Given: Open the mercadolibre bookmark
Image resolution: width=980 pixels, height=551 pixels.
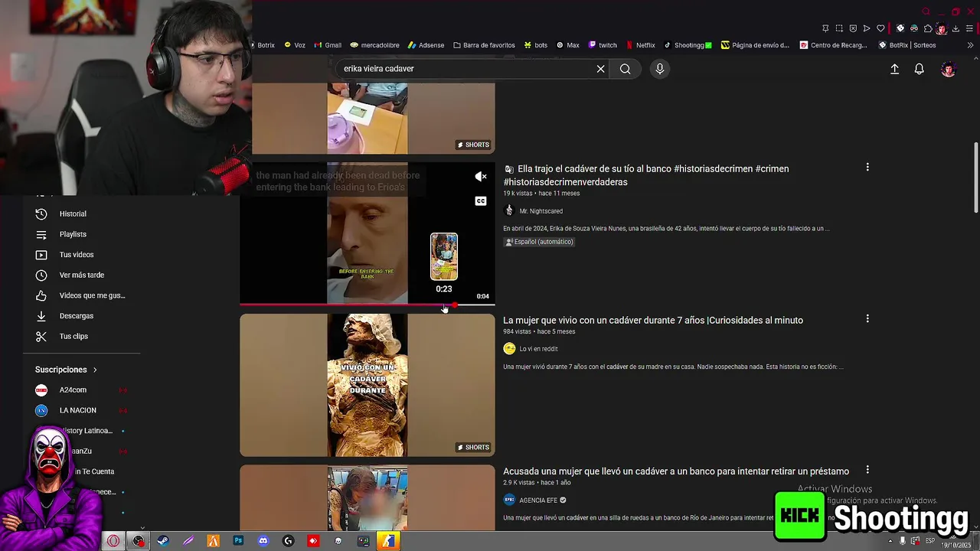Looking at the screenshot, I should coord(374,45).
